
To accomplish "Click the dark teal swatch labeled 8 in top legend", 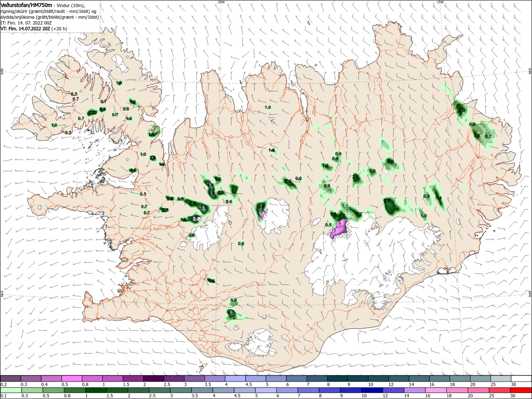I will coord(337,379).
